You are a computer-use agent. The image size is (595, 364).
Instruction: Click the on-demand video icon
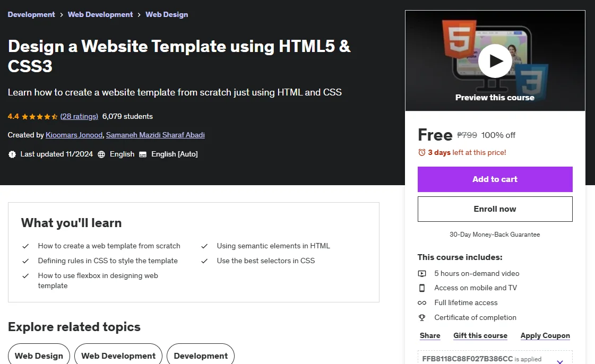coord(422,273)
